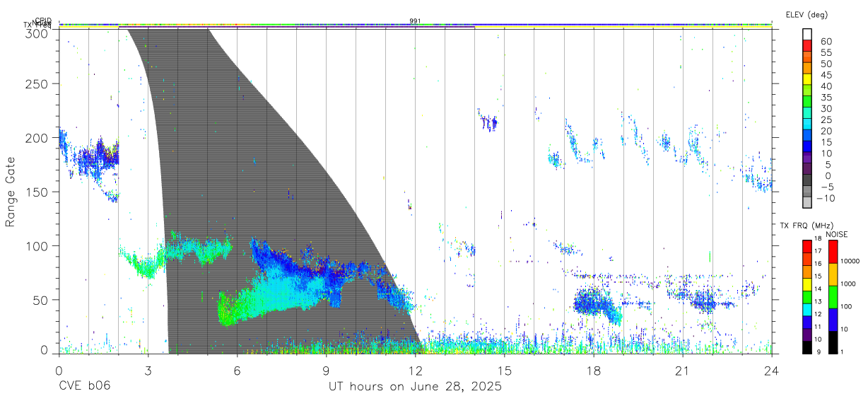This screenshot has width=868, height=401.
Task: Click the '200' range gate tick label
Action: coord(38,137)
